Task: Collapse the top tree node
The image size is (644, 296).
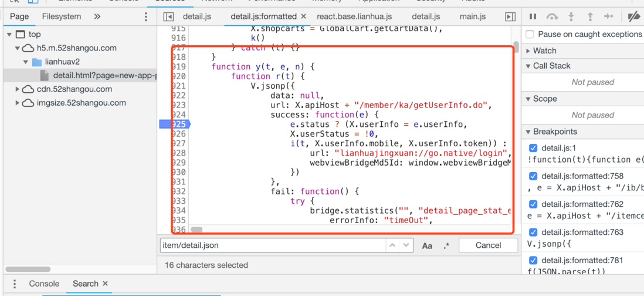Action: tap(9, 35)
